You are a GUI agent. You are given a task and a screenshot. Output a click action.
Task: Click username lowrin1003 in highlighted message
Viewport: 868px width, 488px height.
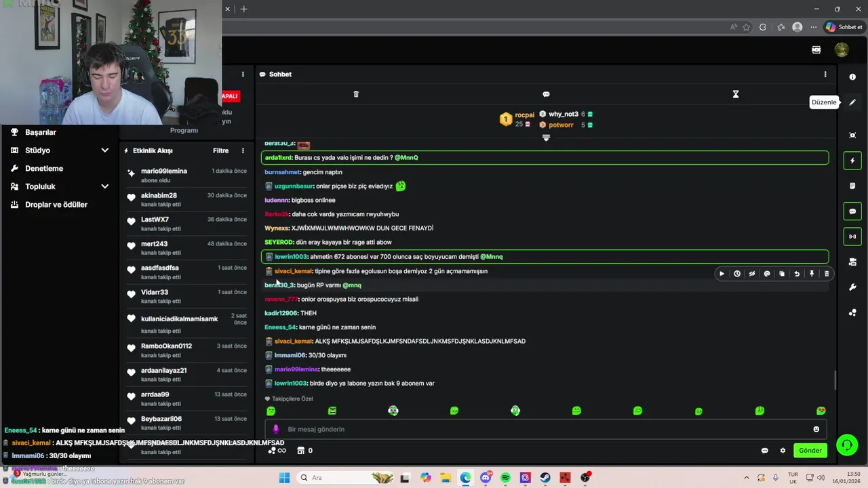coord(291,257)
